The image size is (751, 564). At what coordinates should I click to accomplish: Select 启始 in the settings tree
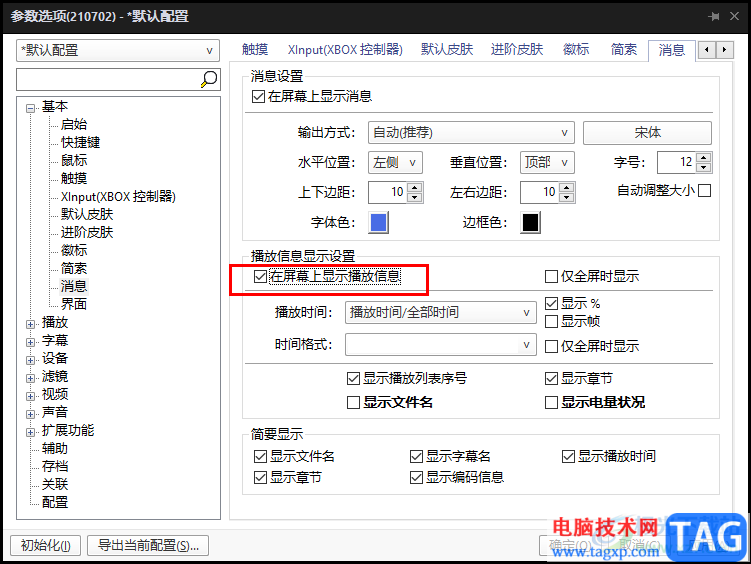(74, 124)
